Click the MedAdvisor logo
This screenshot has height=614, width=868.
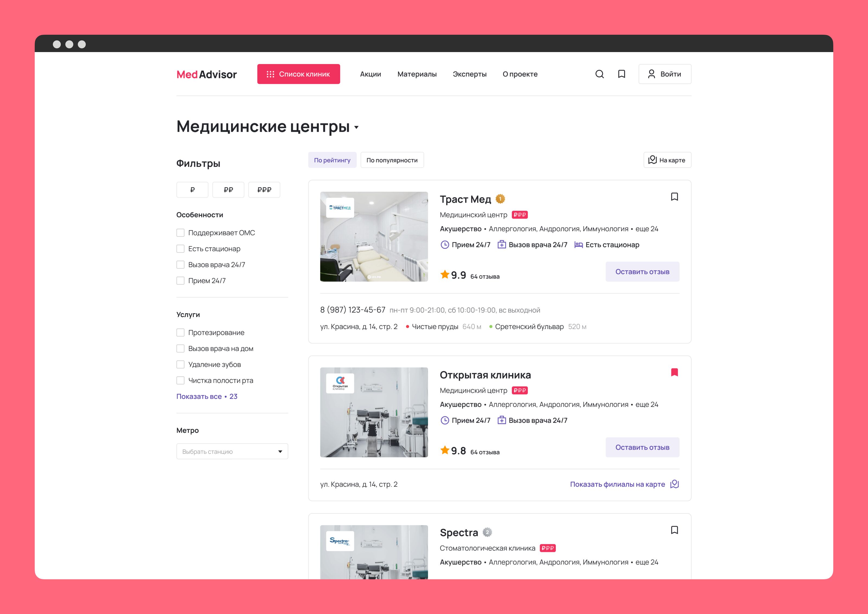206,75
